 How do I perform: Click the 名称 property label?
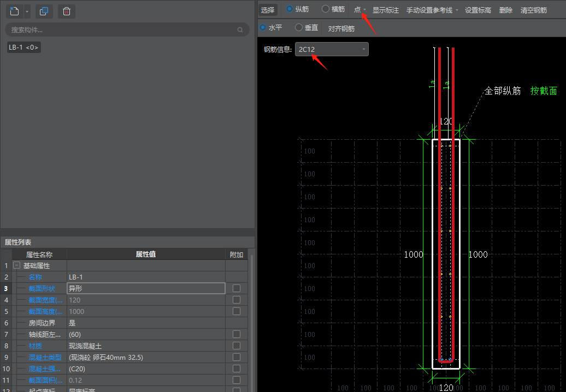pos(35,277)
